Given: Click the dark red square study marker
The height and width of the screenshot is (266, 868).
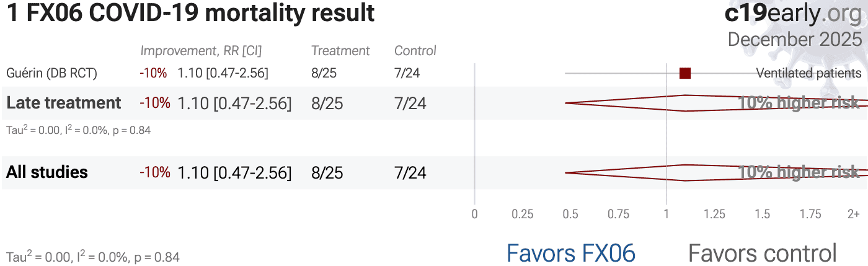Looking at the screenshot, I should pos(684,73).
